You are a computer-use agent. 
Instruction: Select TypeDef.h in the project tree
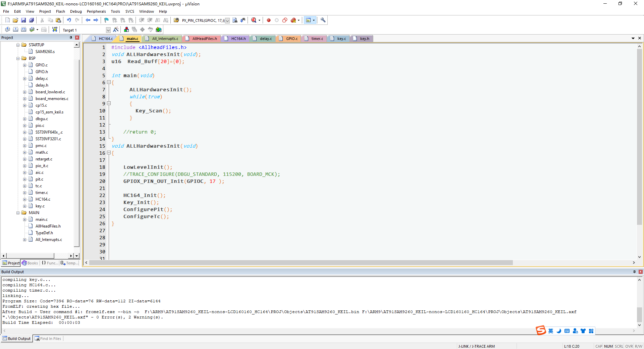tap(44, 233)
